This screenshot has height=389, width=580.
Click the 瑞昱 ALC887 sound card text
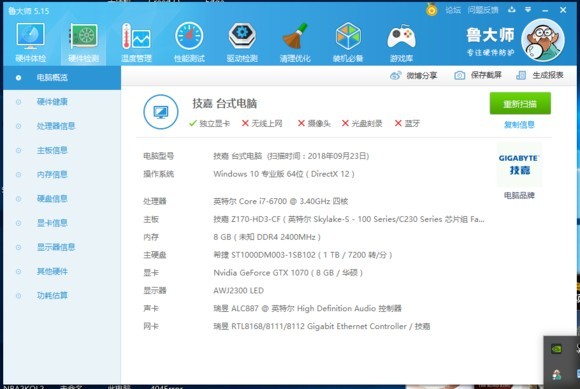click(307, 308)
